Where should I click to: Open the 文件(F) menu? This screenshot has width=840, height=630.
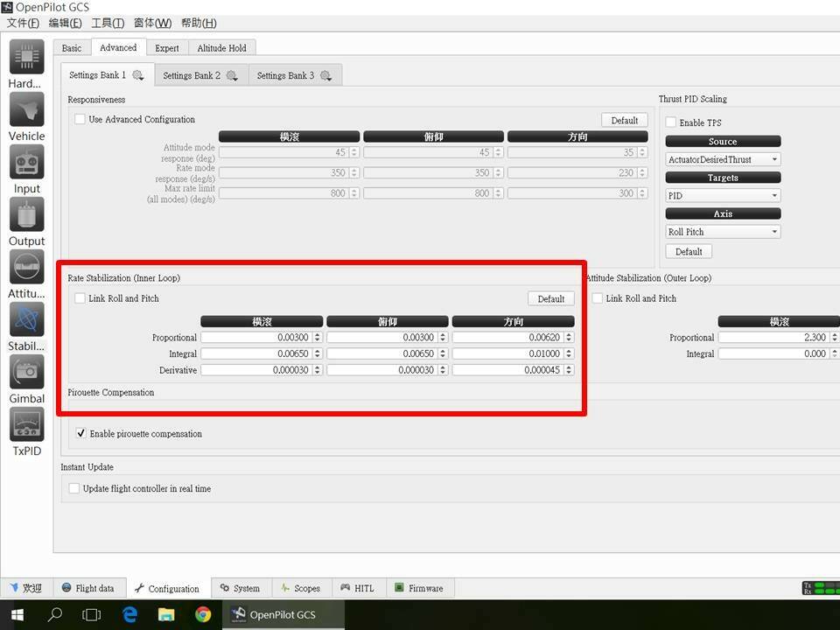coord(23,23)
